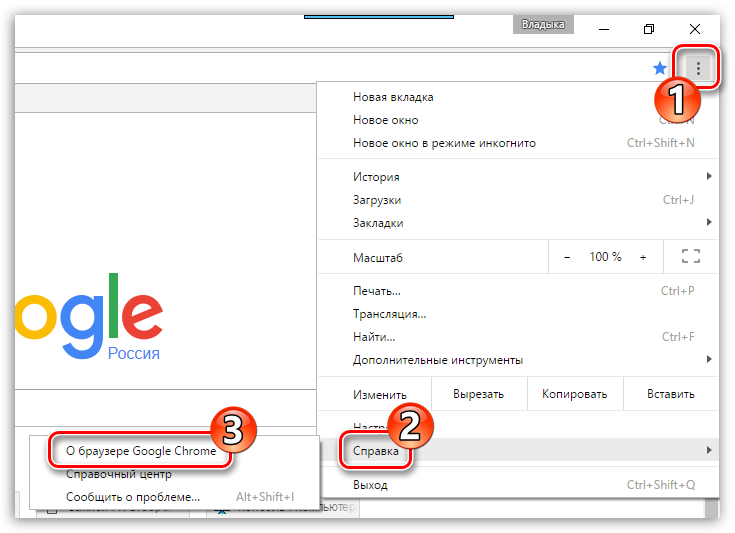This screenshot has height=533, width=735.
Task: Select Сообщить о проблеме... item
Action: tap(174, 496)
